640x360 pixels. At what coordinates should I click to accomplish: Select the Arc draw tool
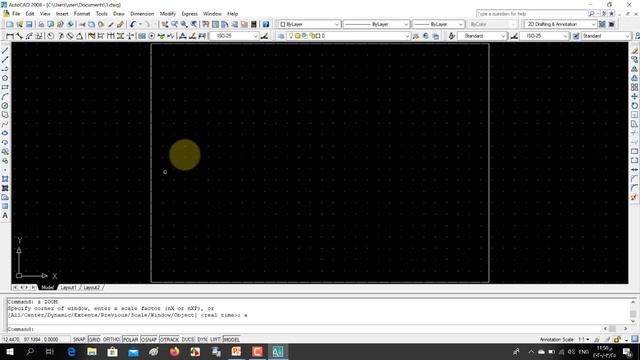(x=5, y=97)
